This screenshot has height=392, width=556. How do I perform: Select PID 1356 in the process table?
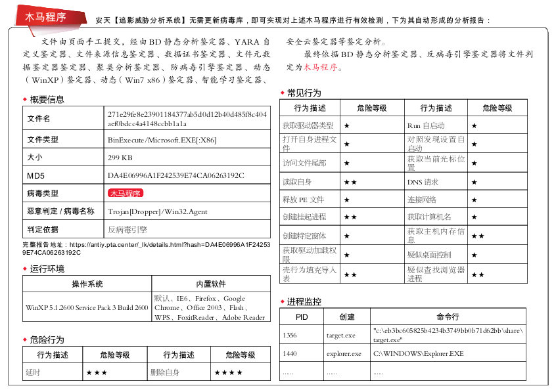290,336
